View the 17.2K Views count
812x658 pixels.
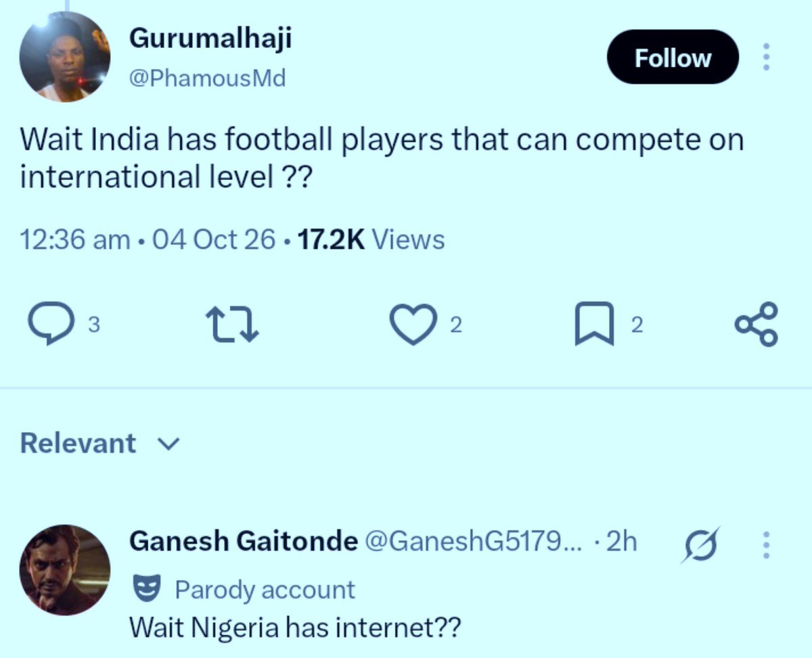(371, 240)
